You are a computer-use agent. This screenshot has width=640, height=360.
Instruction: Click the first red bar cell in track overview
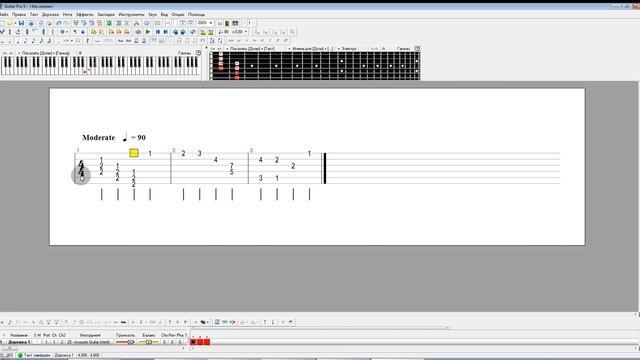coord(193,342)
